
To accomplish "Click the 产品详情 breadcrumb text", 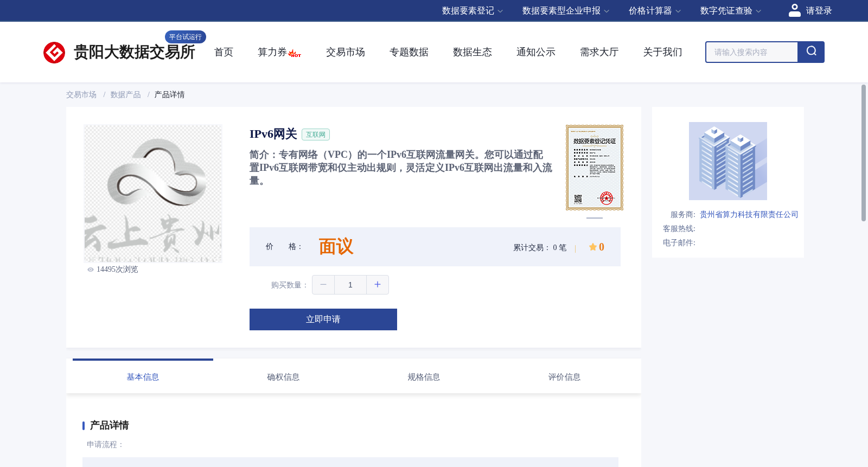I will coord(170,95).
